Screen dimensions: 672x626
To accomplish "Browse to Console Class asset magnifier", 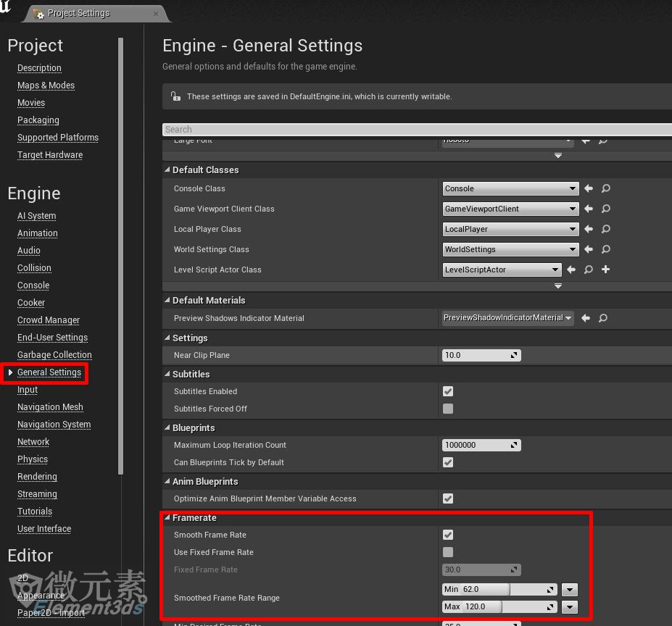I will click(x=605, y=188).
